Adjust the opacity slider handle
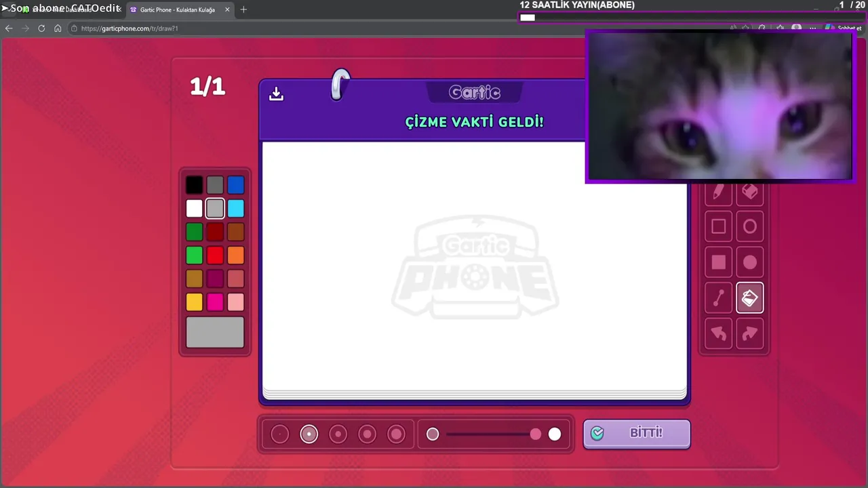This screenshot has height=488, width=868. pyautogui.click(x=536, y=434)
